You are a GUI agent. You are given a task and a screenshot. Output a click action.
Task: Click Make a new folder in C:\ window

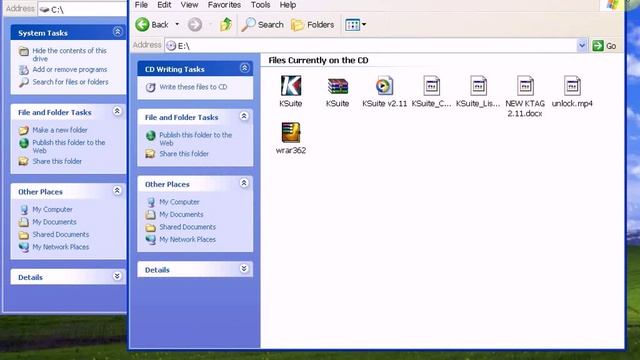pyautogui.click(x=60, y=130)
